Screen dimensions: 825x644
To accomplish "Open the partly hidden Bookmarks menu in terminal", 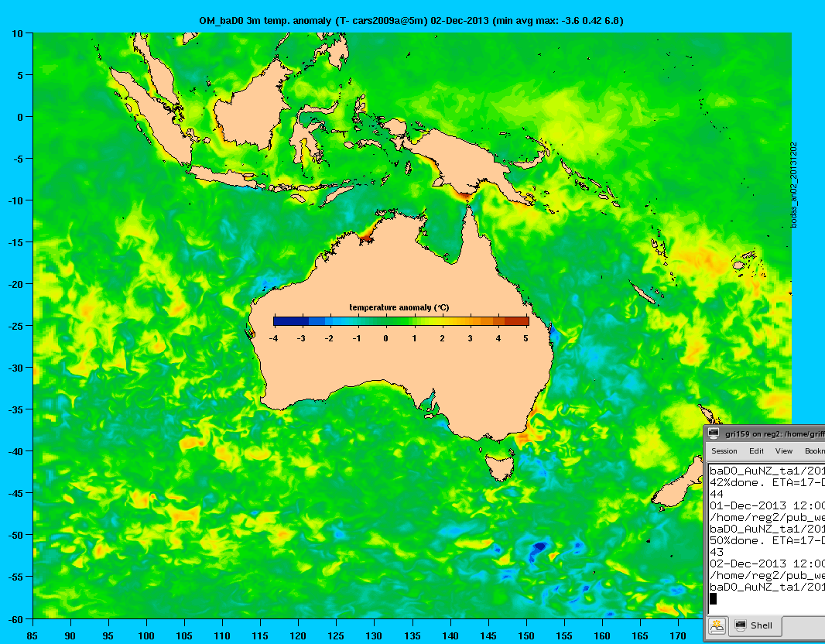I will [x=814, y=451].
